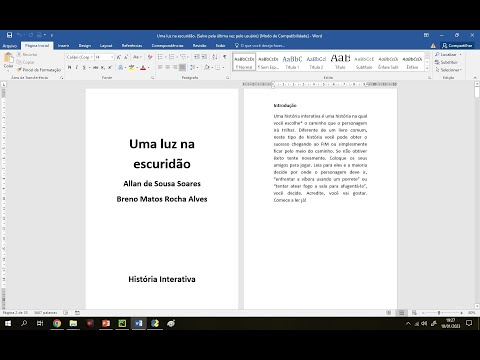The width and height of the screenshot is (480, 360).
Task: Open text effects and typography icon
Action: [x=121, y=67]
